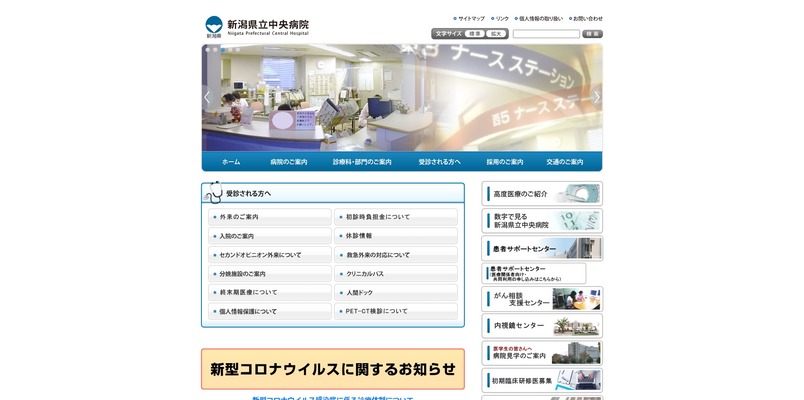Open セカンドオピニオン外来について link

pyautogui.click(x=270, y=255)
